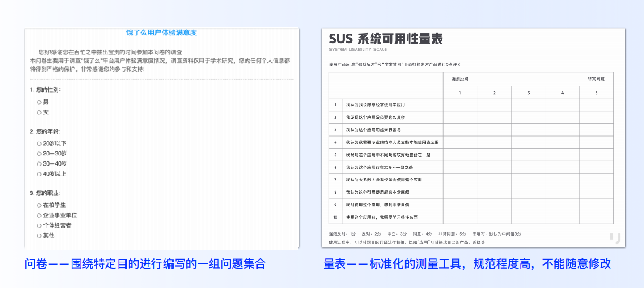Open the 饿了么用户体验满意度 title link
Image resolution: width=644 pixels, height=288 pixels.
click(x=161, y=33)
